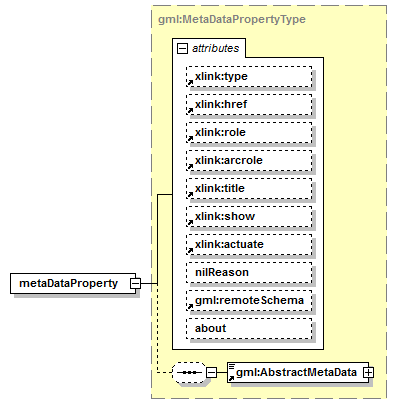Select the xlink:role attribute
This screenshot has height=404, width=397.
click(249, 133)
